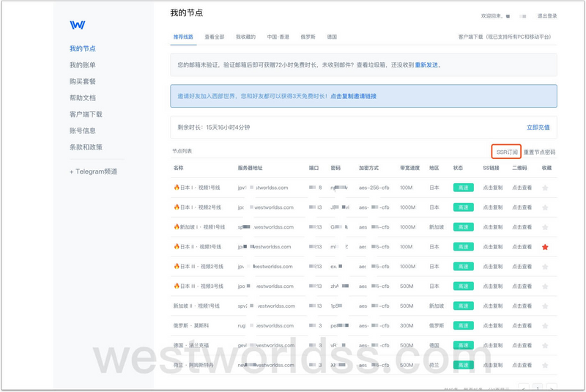This screenshot has width=586, height=392.
Task: Open the Telegram频道 link
Action: click(x=94, y=171)
